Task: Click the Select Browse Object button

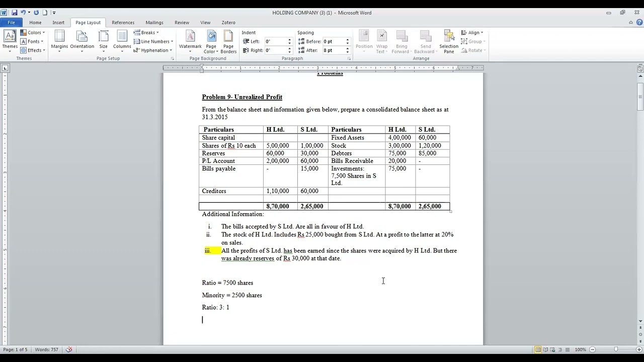Action: point(640,335)
